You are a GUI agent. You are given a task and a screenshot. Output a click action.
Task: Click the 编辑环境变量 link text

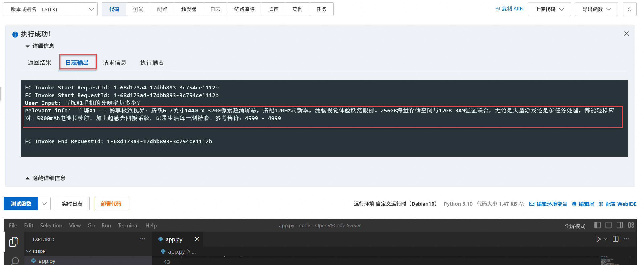pyautogui.click(x=552, y=204)
